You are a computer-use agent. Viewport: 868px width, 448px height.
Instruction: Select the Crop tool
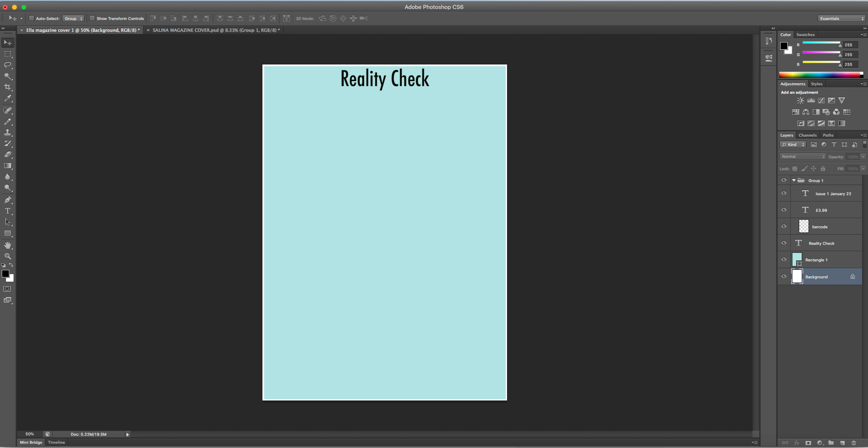[7, 87]
